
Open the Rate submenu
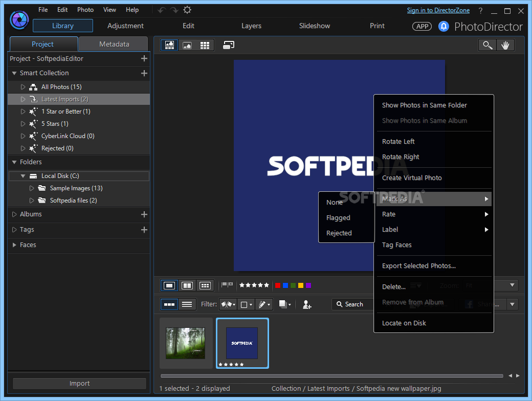434,214
